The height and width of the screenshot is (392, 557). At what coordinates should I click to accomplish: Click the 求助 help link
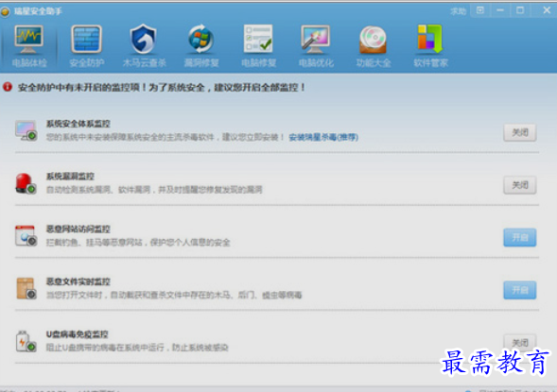(x=458, y=11)
